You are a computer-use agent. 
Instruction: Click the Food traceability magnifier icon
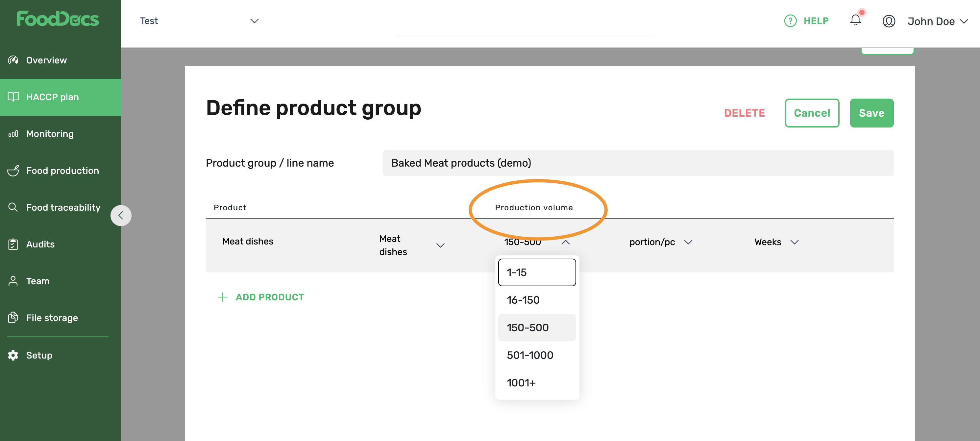(x=13, y=207)
